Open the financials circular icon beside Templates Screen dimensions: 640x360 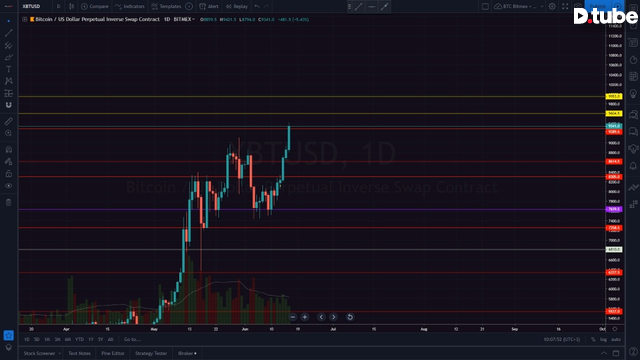tap(189, 6)
